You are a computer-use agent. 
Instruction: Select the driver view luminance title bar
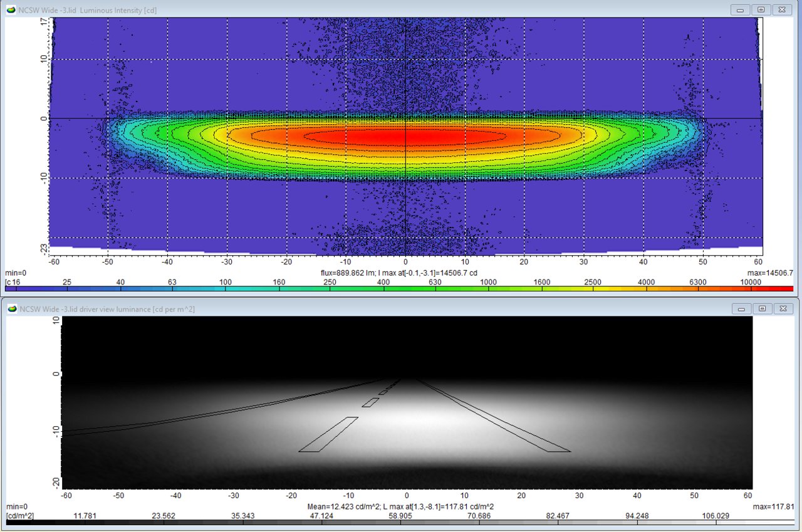point(401,308)
